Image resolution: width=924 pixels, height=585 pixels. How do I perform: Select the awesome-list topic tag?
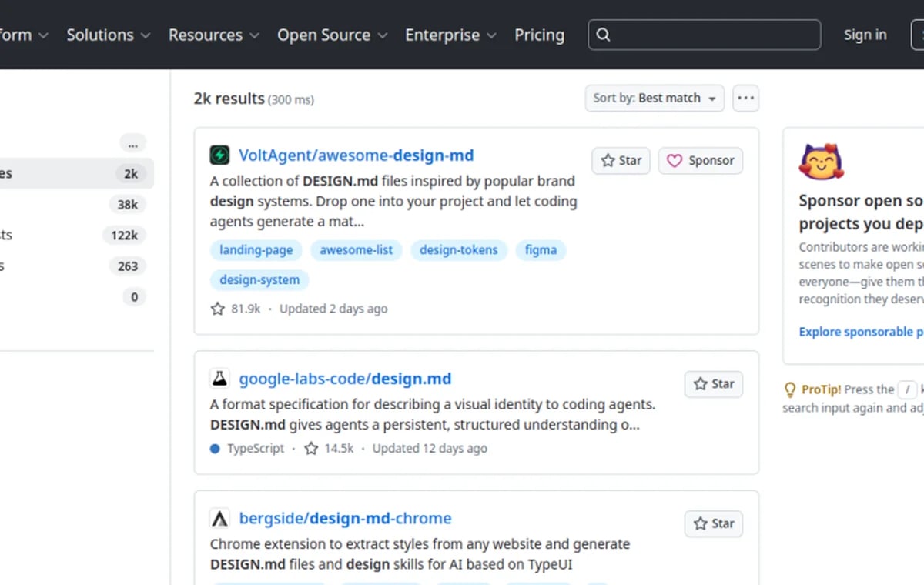coord(357,250)
